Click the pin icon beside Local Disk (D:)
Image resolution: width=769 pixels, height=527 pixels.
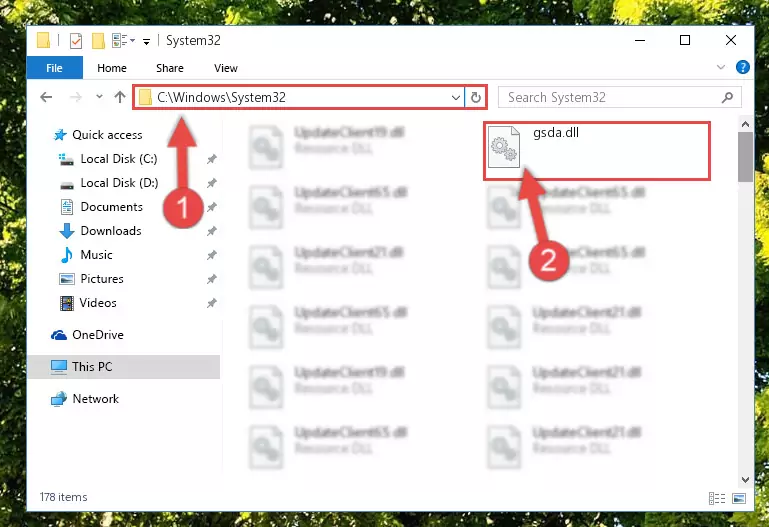(211, 183)
